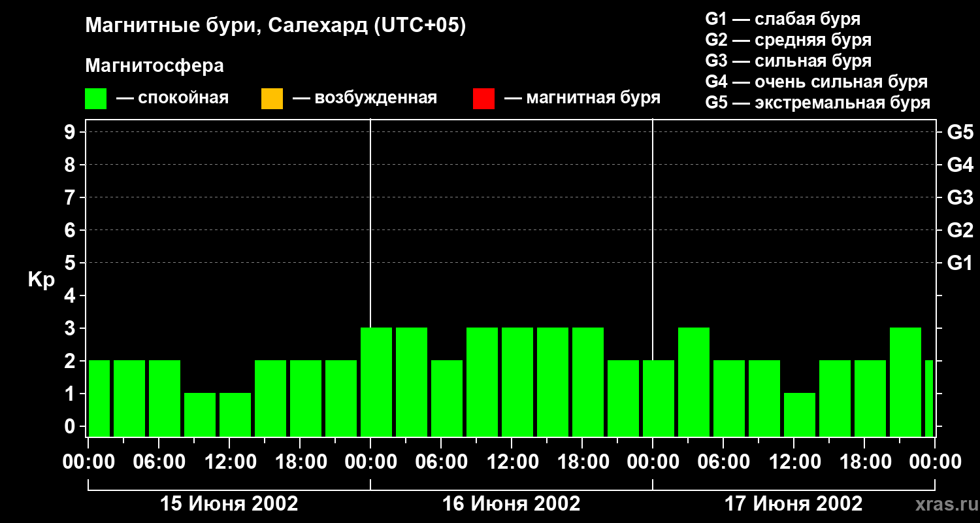Click the '— возбужденная' legend label
The image size is (980, 523).
click(365, 98)
